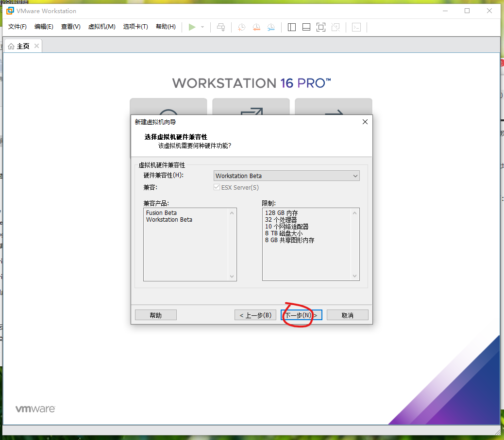The height and width of the screenshot is (440, 504).
Task: Select the 主页 tab
Action: [x=23, y=46]
